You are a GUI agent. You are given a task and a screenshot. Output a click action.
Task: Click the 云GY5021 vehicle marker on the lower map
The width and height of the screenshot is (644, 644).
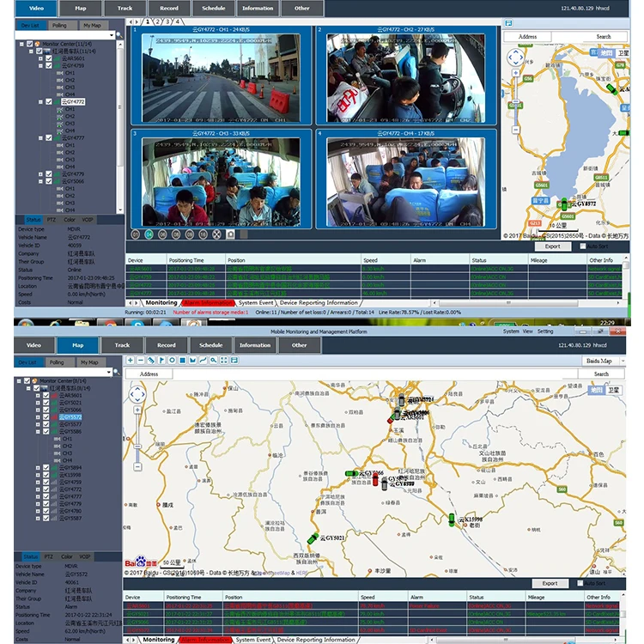313,538
